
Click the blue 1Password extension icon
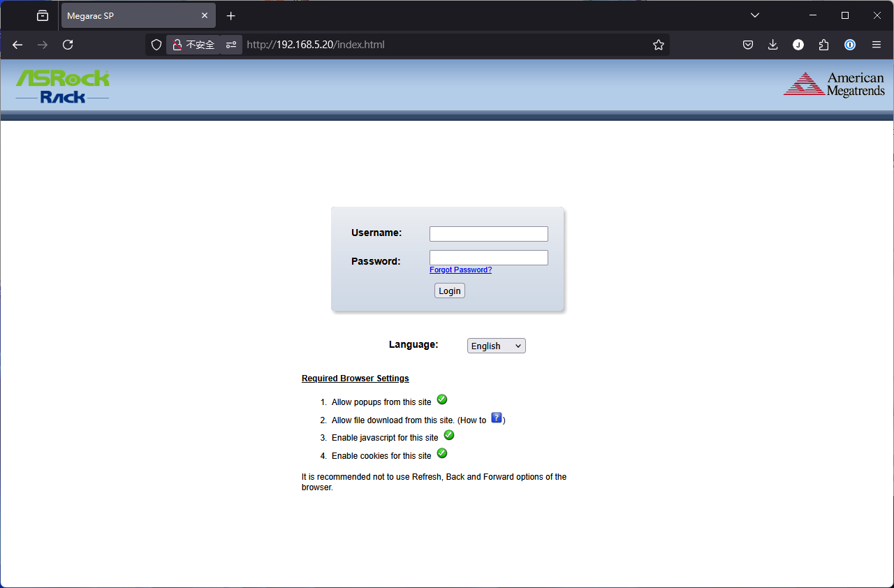tap(850, 45)
